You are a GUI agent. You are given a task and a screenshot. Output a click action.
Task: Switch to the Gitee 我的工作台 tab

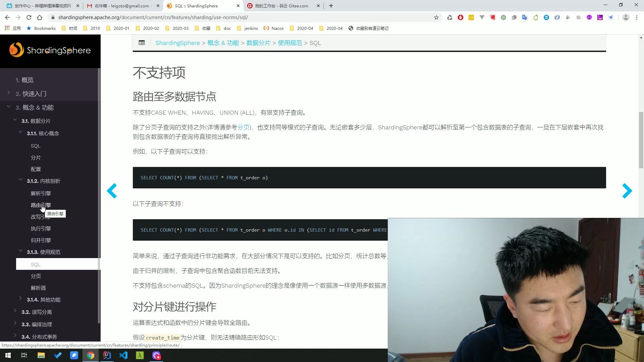click(x=281, y=6)
